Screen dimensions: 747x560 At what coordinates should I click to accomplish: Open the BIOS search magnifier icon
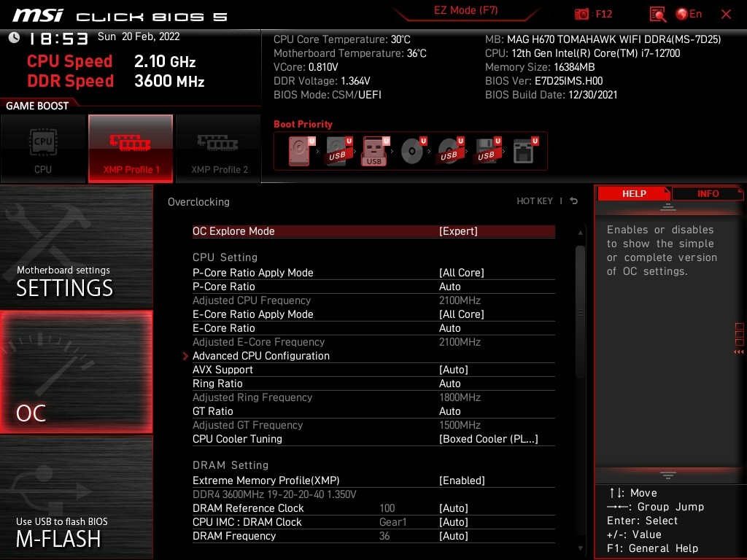pos(657,14)
